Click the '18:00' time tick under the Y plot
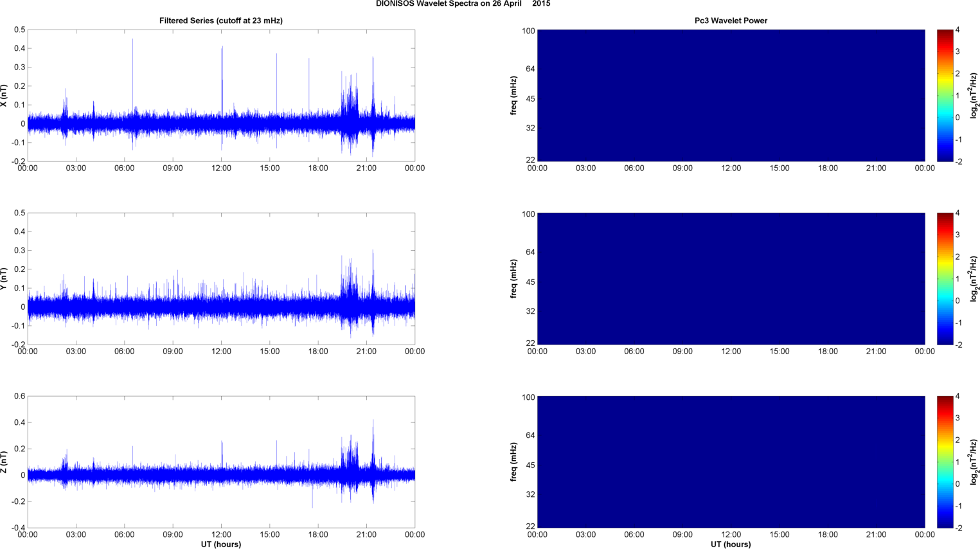980x549 pixels. (318, 352)
